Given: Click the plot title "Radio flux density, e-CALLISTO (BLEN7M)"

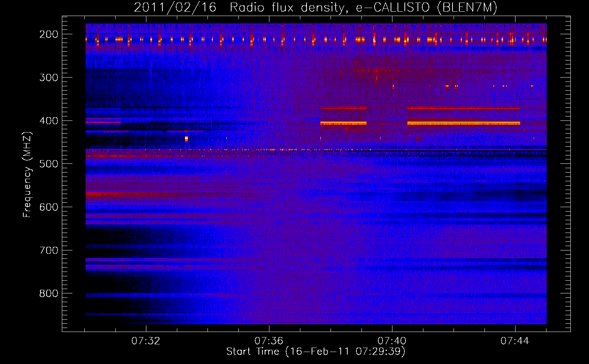Looking at the screenshot, I should tap(364, 7).
